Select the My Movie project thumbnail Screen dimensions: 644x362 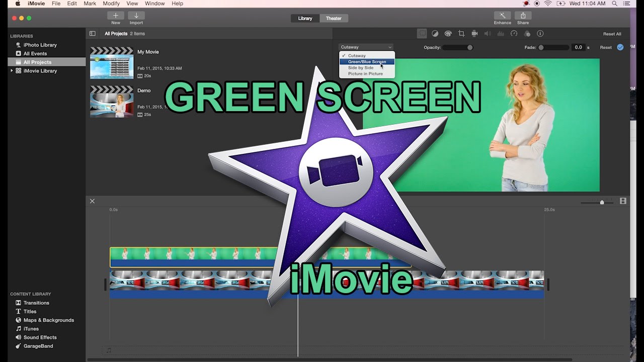tap(112, 63)
